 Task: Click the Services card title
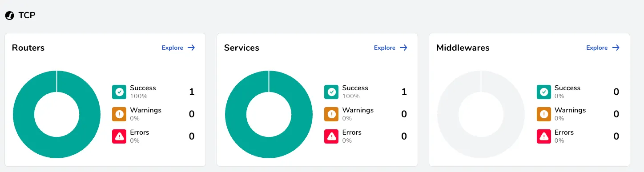point(241,48)
